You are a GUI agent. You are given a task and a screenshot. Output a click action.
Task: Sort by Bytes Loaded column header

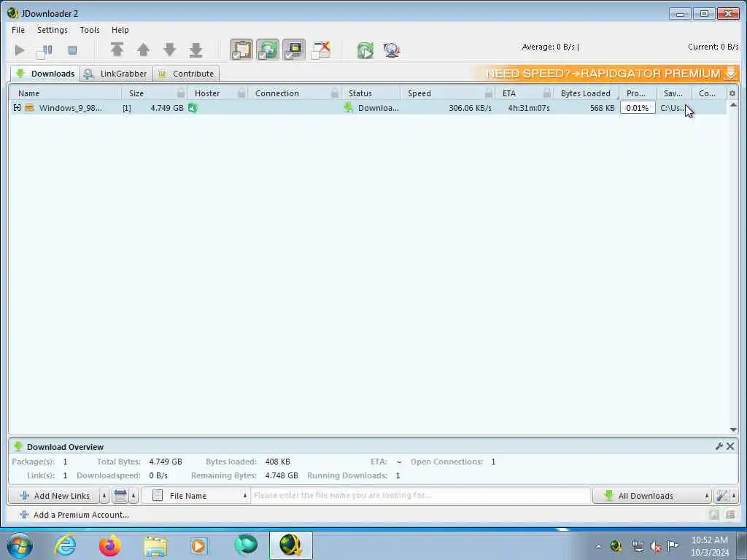[586, 93]
